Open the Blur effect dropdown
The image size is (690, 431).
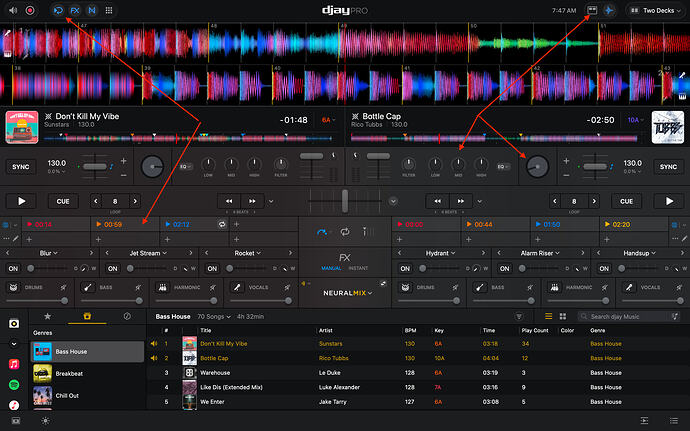click(x=48, y=253)
